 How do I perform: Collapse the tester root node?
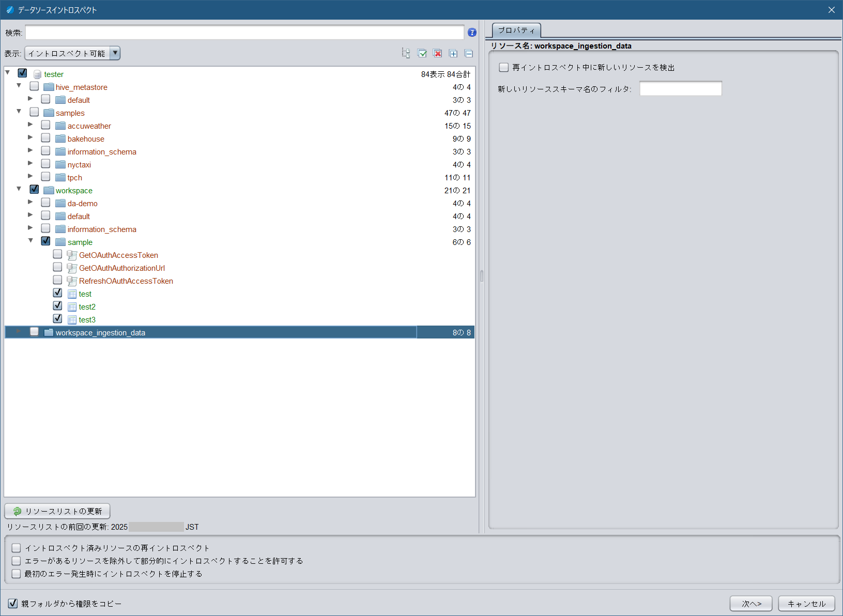click(x=8, y=73)
